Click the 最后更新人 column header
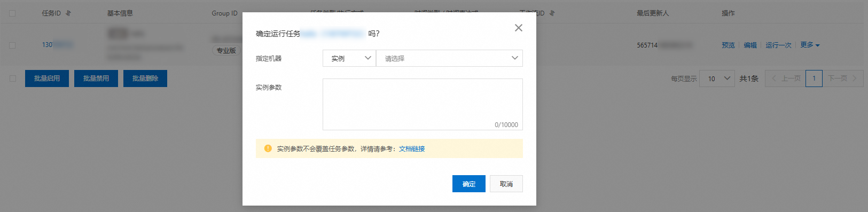The width and height of the screenshot is (868, 212). click(x=653, y=13)
